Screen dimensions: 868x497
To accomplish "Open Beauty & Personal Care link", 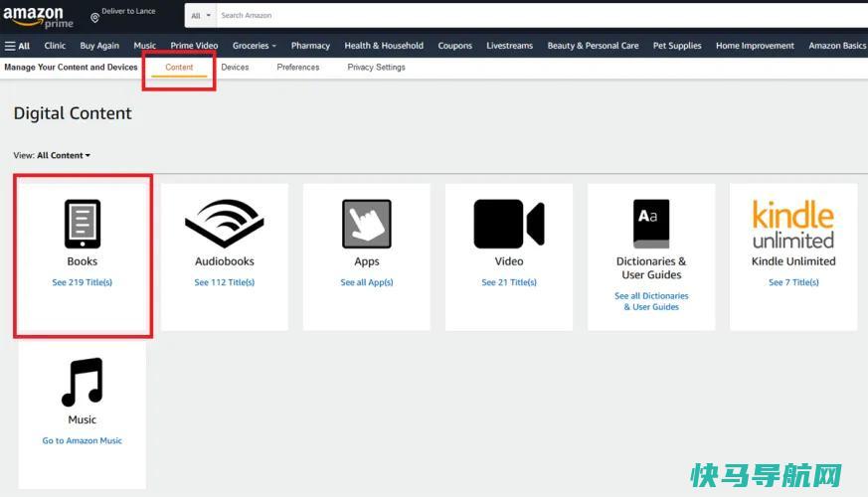I will click(x=593, y=46).
